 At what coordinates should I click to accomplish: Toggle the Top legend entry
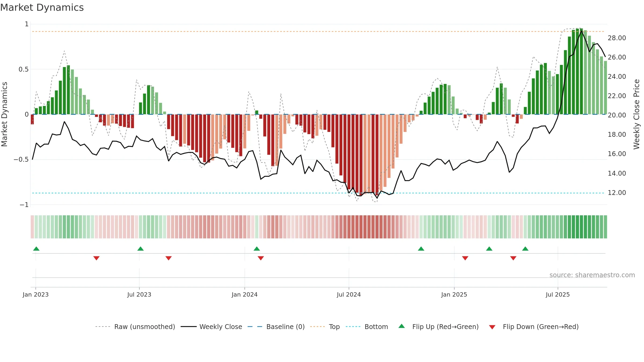[x=325, y=327]
